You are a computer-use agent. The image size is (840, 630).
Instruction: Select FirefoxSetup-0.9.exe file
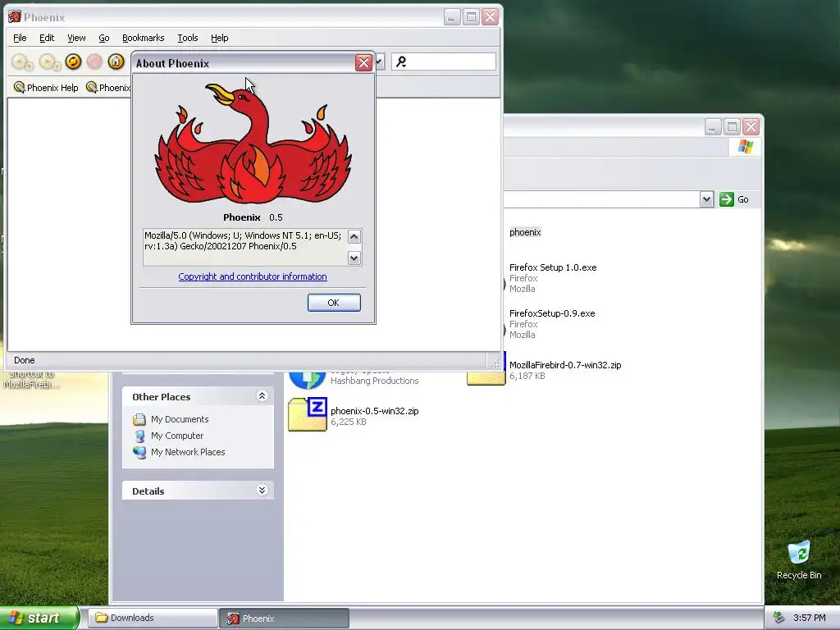coord(552,313)
